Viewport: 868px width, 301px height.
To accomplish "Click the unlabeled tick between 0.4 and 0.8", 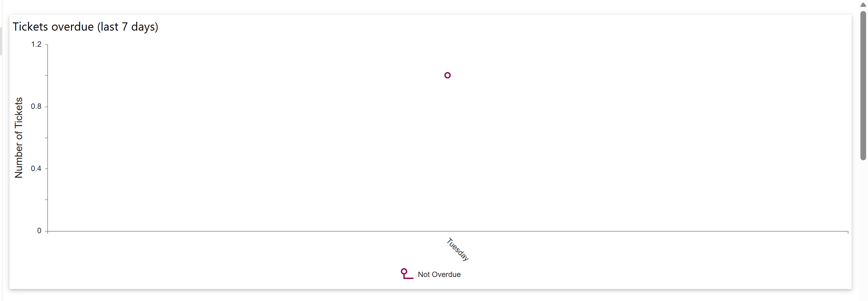I will [46, 138].
